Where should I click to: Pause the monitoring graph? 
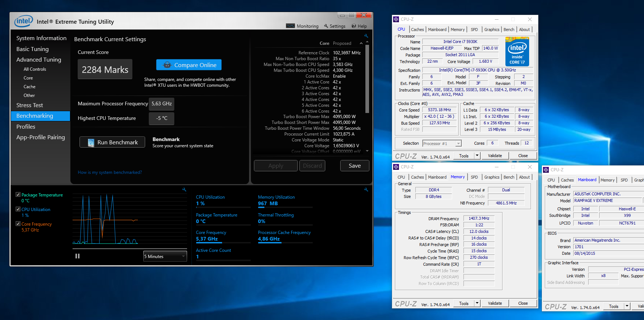click(77, 256)
